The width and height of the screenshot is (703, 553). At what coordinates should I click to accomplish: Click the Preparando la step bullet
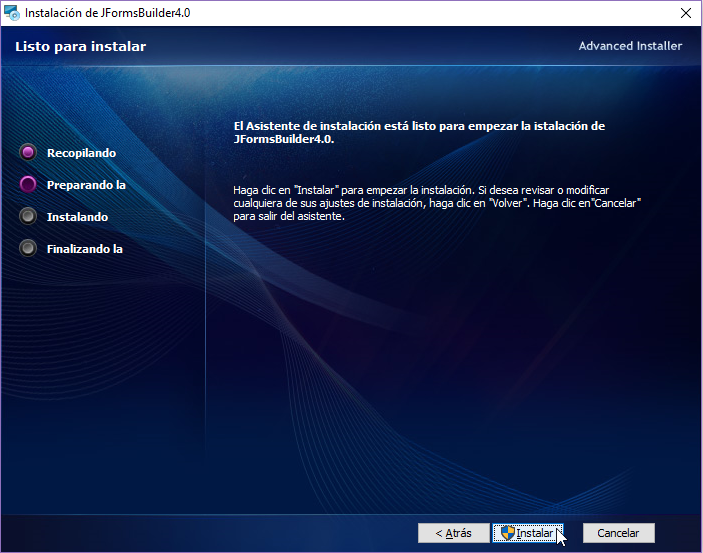[28, 184]
